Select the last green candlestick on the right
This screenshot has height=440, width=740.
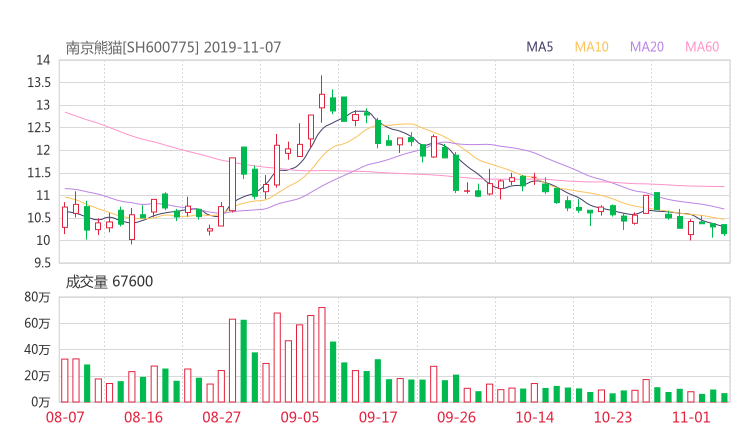click(x=724, y=229)
